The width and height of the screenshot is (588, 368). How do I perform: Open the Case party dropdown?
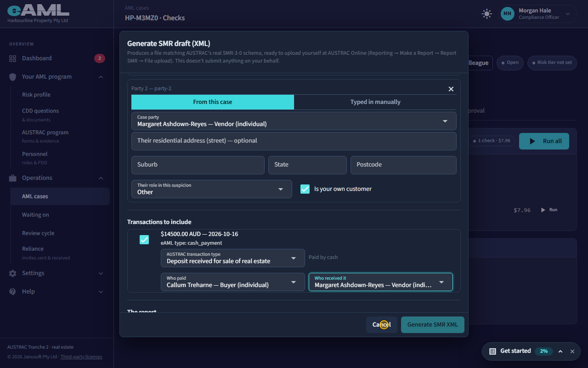click(294, 121)
